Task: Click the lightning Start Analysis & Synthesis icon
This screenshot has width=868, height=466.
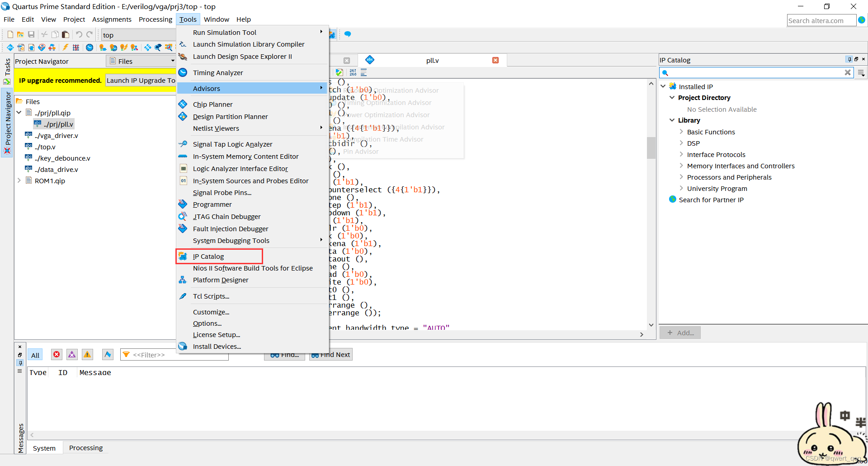Action: tap(66, 48)
